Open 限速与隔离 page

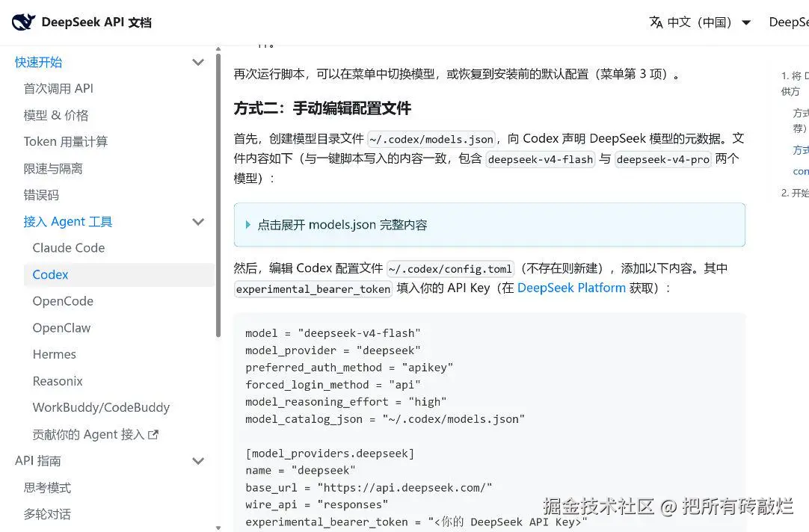tap(53, 169)
